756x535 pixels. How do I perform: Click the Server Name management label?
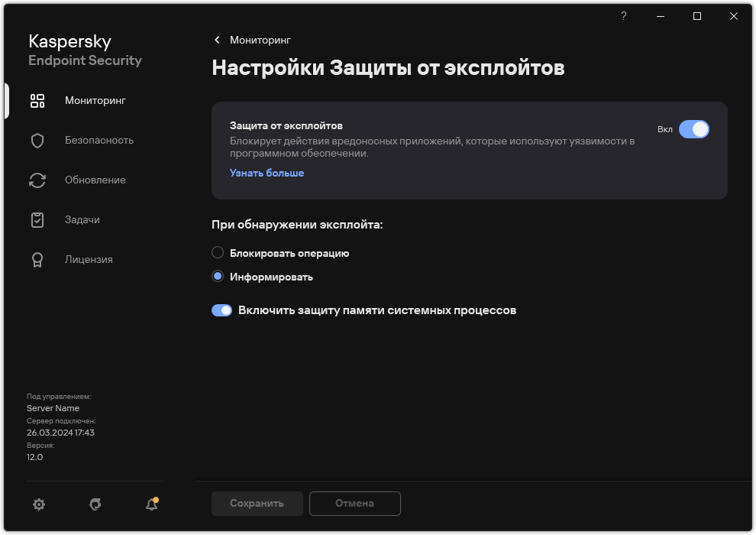coord(53,408)
